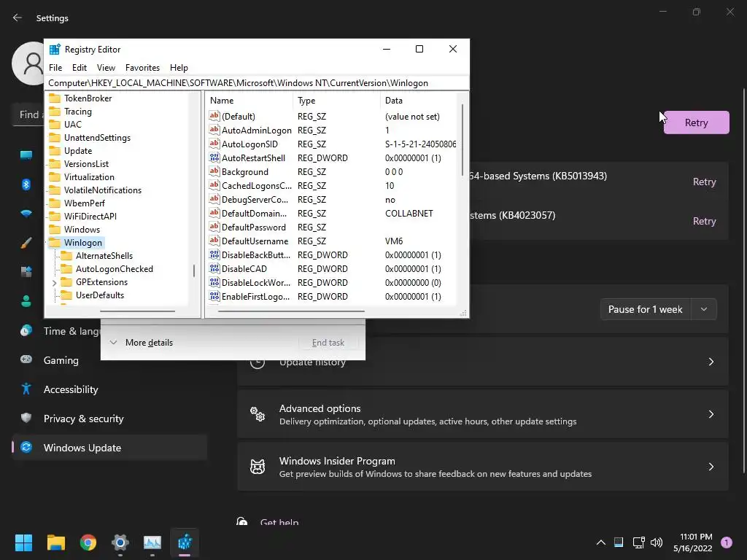Screen dimensions: 747x560
Task: Select the VersionsList key
Action: 86,164
